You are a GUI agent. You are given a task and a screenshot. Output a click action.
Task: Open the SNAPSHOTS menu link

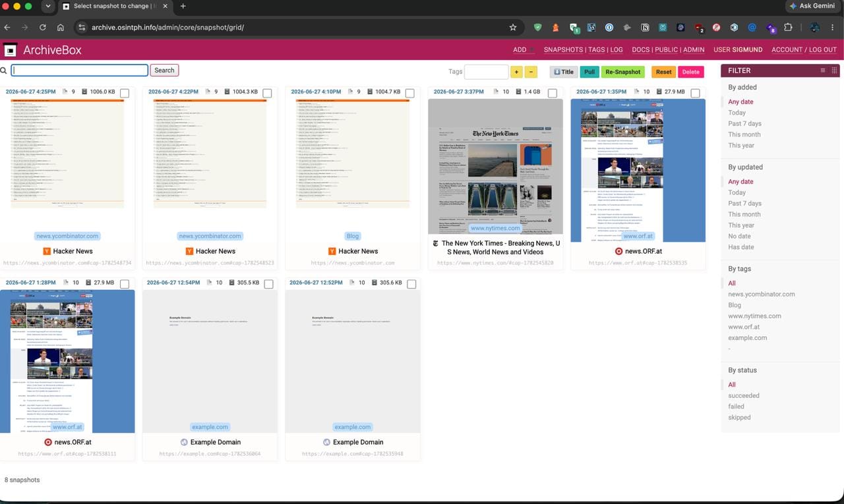[563, 50]
